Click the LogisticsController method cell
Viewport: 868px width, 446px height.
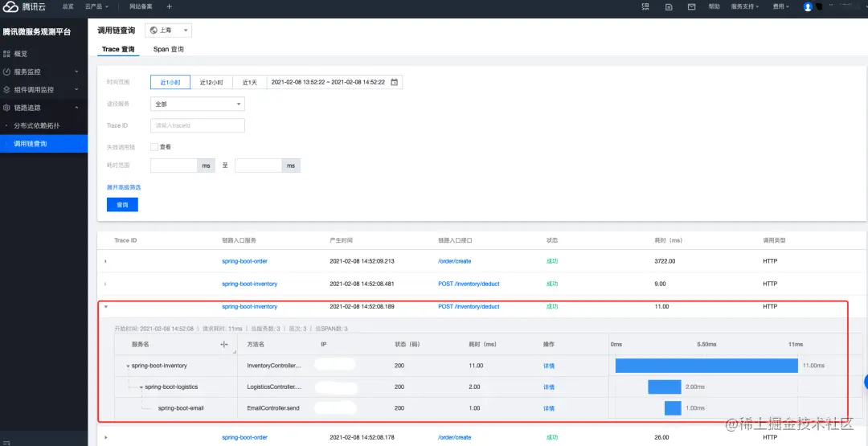[275, 387]
